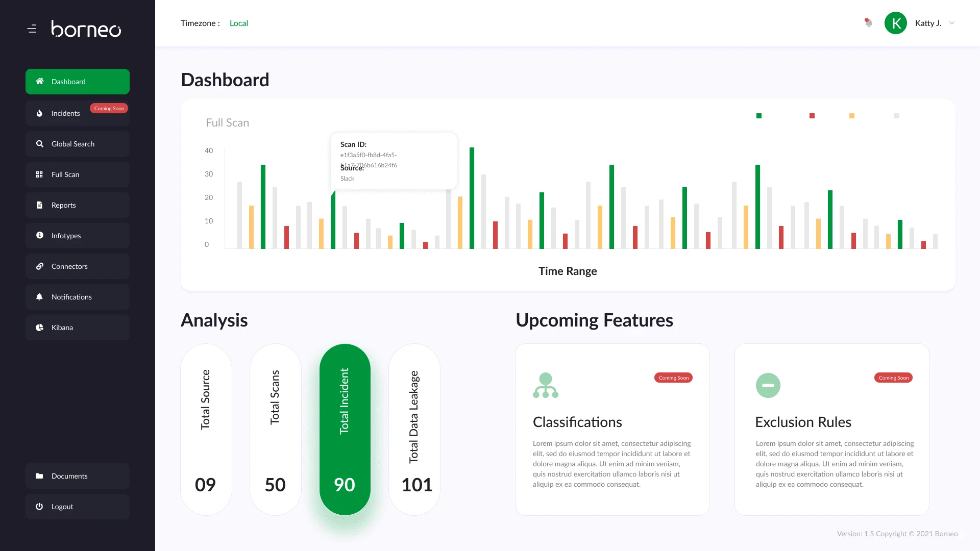This screenshot has height=551, width=980.
Task: Click the hamburger menu collapse icon
Action: [32, 29]
